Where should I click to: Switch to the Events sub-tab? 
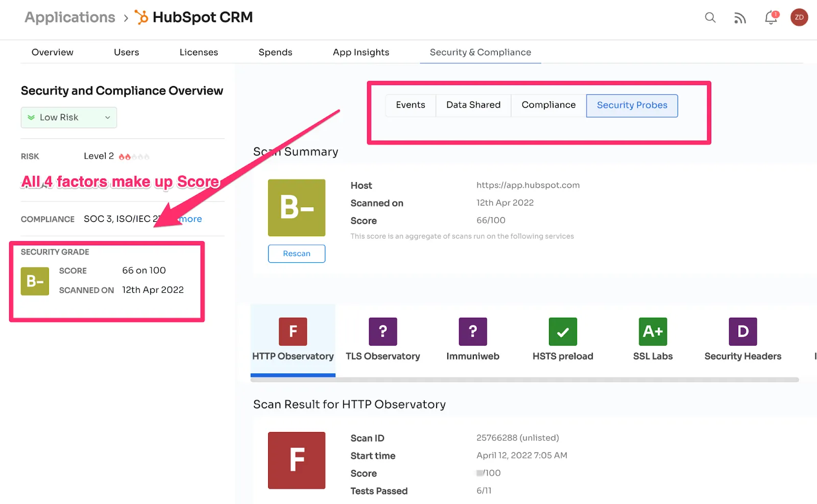[x=411, y=105]
